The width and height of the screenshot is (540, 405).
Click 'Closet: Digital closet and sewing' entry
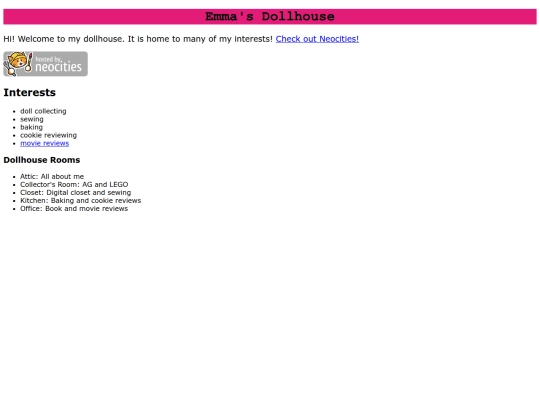[x=75, y=193]
